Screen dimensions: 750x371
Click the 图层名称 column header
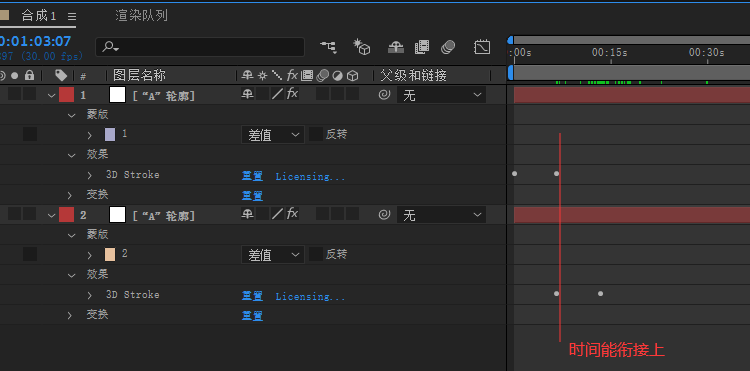pos(139,76)
